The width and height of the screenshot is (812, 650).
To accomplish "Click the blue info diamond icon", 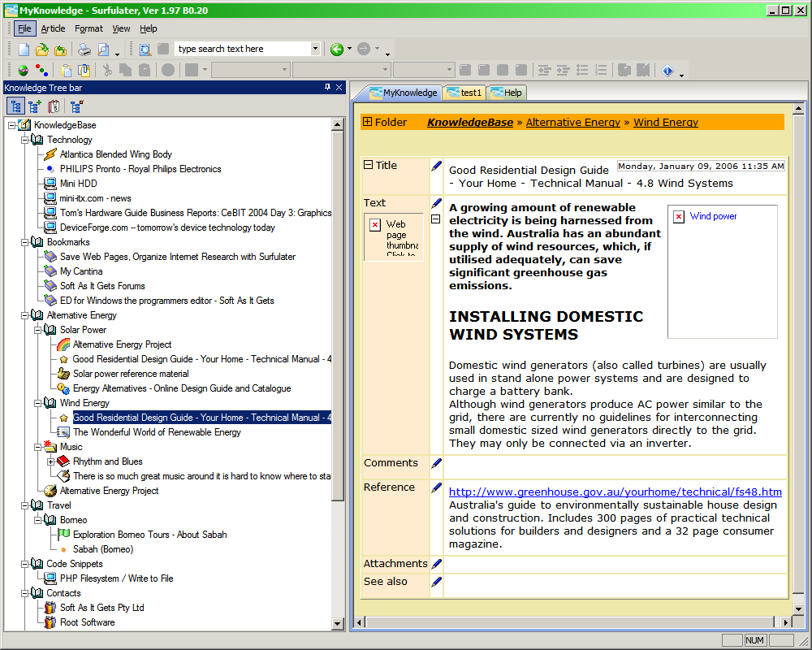I will [667, 70].
